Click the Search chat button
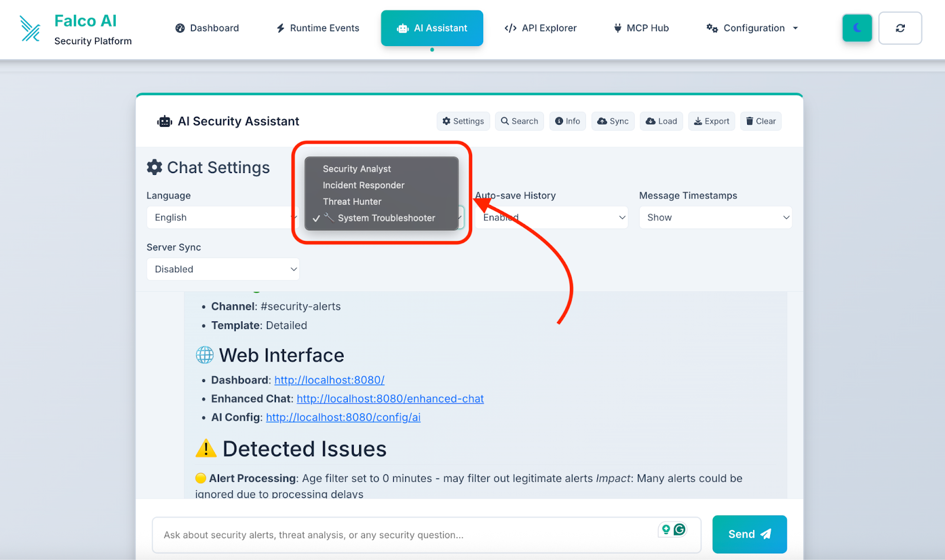The width and height of the screenshot is (945, 560). [x=520, y=121]
